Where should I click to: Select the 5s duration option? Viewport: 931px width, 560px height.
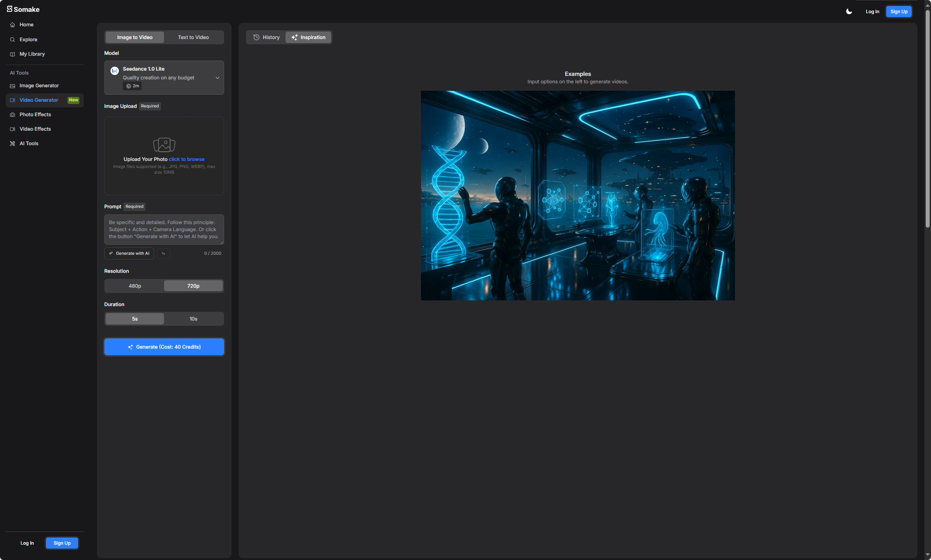click(x=135, y=319)
